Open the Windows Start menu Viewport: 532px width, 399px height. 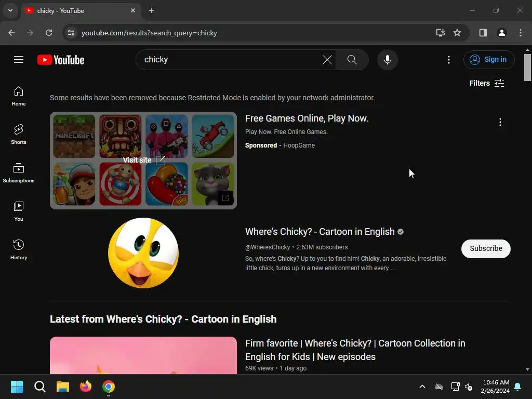click(17, 387)
